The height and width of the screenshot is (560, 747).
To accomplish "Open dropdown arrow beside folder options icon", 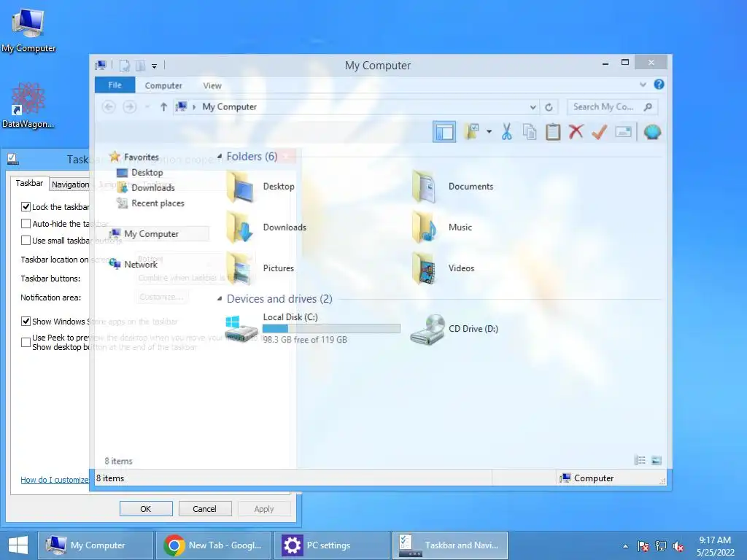I will [x=489, y=132].
